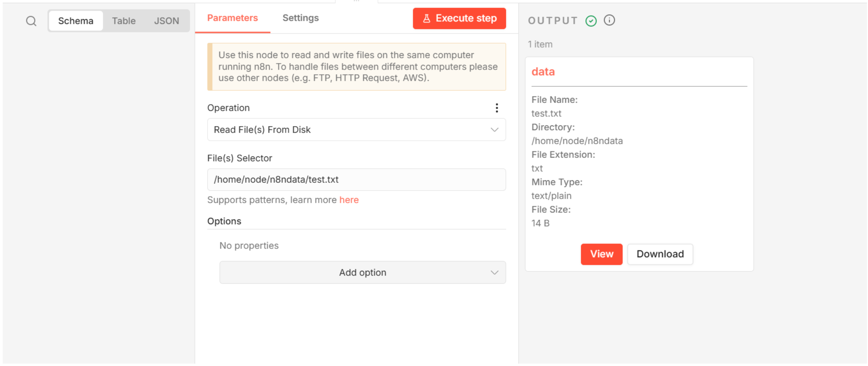Click the output info circle icon
The image size is (868, 366).
click(x=609, y=20)
